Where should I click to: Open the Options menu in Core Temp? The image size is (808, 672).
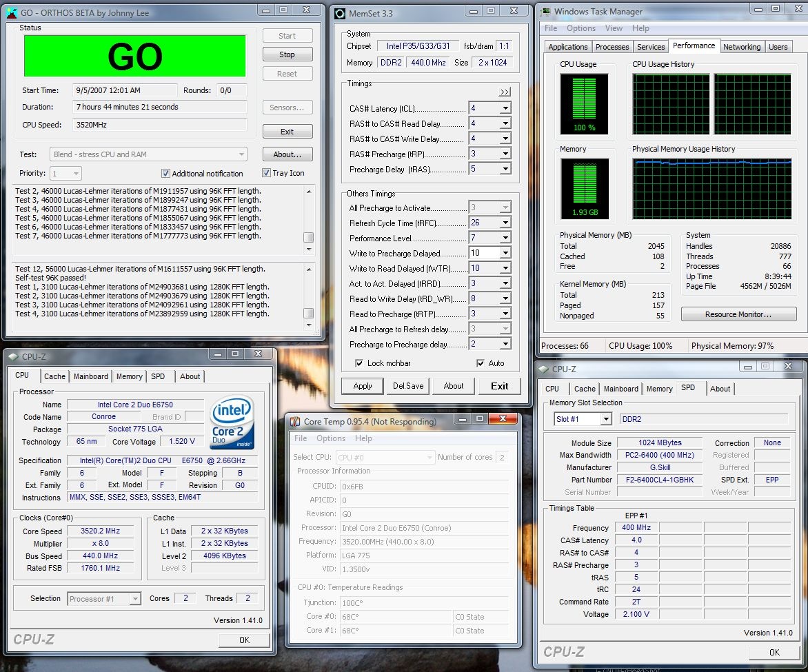pos(331,438)
